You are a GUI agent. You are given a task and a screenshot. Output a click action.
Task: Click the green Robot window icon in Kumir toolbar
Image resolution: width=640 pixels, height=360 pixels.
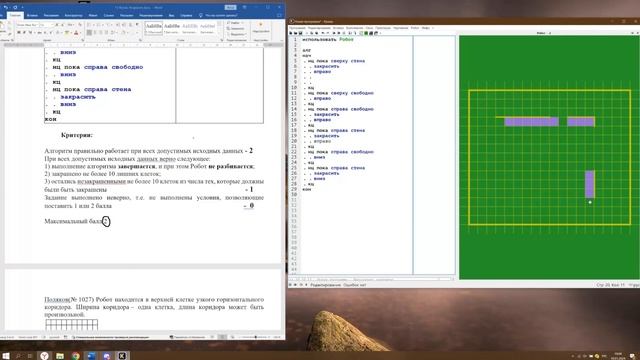(x=366, y=33)
